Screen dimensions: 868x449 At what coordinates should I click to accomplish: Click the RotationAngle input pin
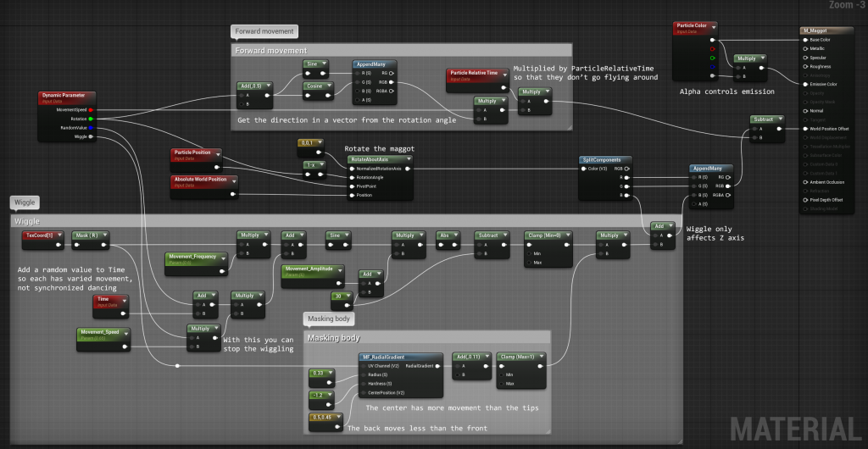(352, 177)
